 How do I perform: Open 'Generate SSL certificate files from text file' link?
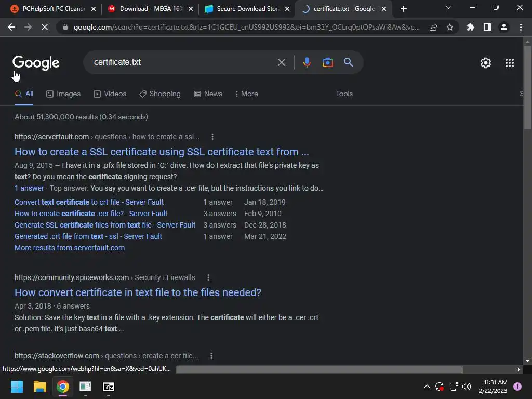[105, 225]
